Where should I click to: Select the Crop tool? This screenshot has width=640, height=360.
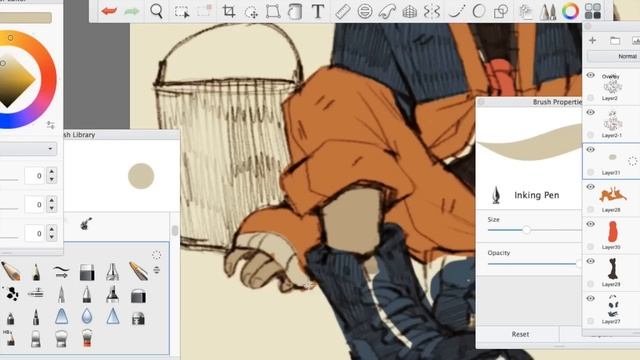229,11
